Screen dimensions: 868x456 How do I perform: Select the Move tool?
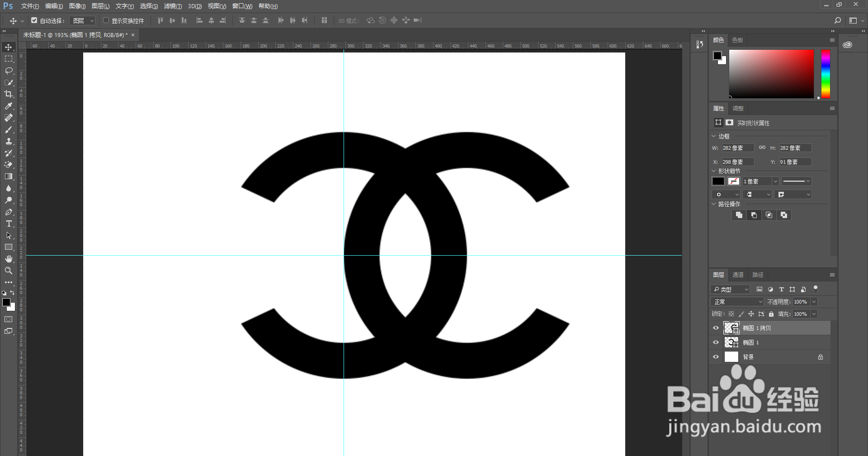pyautogui.click(x=9, y=47)
